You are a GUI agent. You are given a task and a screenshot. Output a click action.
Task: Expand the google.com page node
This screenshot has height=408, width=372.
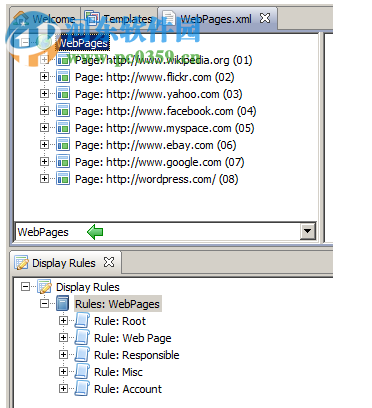tap(44, 162)
